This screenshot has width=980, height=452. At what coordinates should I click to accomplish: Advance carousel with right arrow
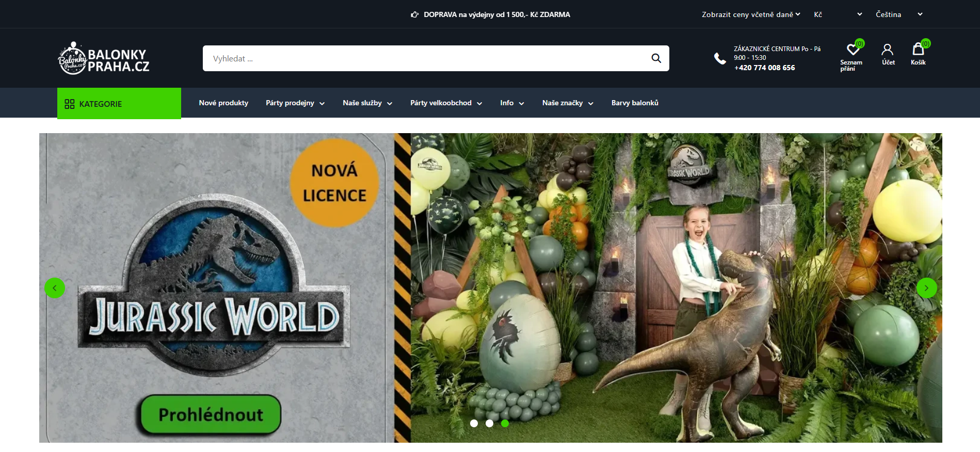click(x=926, y=288)
